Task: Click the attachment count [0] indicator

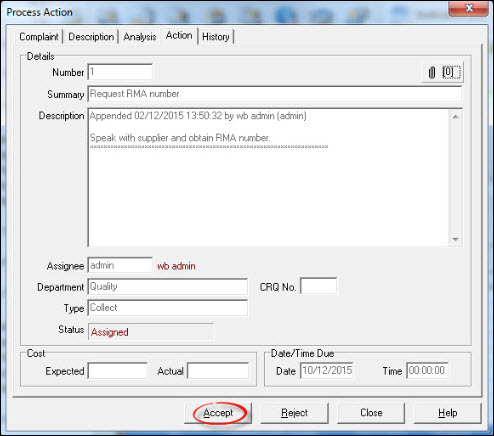Action: point(451,72)
